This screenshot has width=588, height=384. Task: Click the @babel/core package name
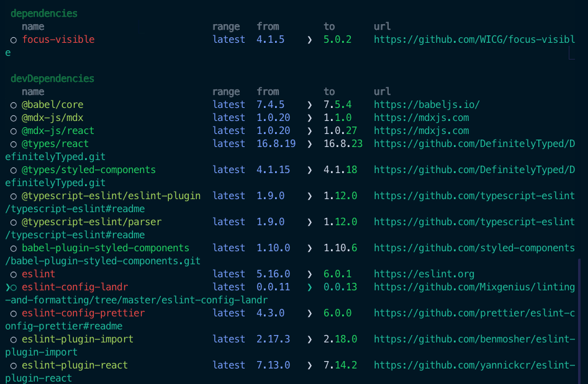(x=53, y=104)
